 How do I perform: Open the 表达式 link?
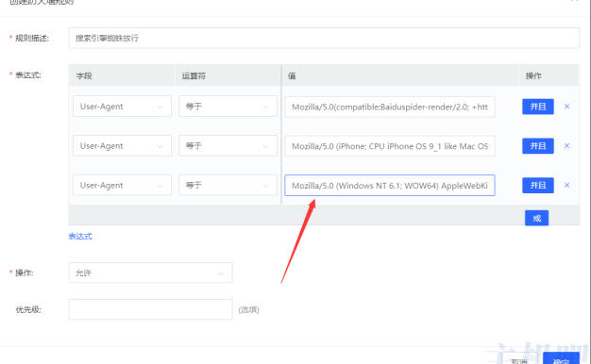tap(80, 237)
